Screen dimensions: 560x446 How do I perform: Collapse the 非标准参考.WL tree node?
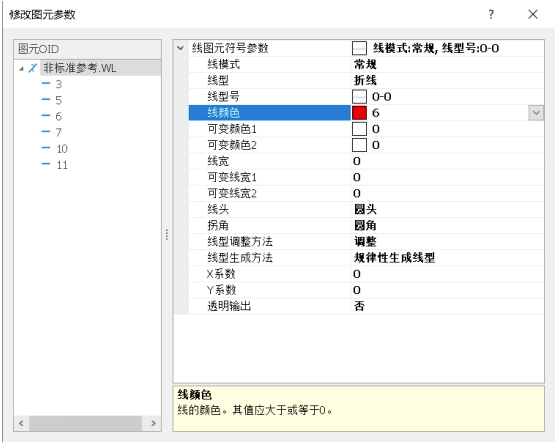[21, 68]
